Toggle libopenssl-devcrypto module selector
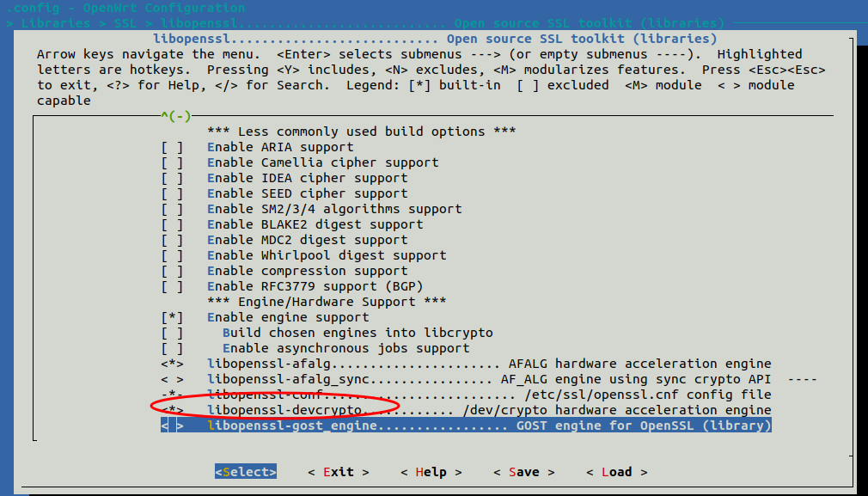This screenshot has width=868, height=496. (x=172, y=411)
